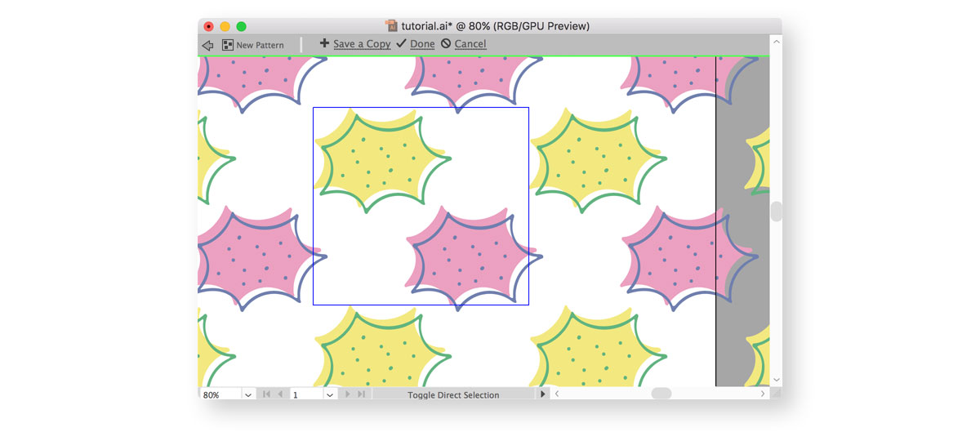Click the yellow minimize window button
This screenshot has height=441, width=980.
point(225,26)
